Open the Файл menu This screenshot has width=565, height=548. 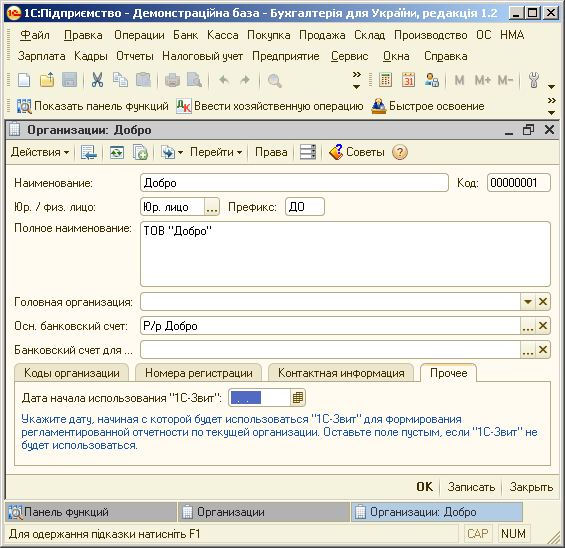(x=35, y=35)
